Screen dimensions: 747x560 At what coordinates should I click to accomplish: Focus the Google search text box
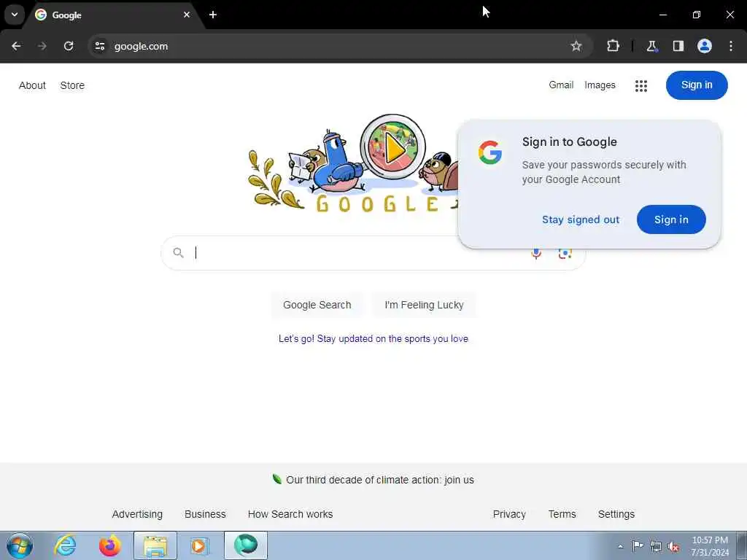(x=352, y=253)
